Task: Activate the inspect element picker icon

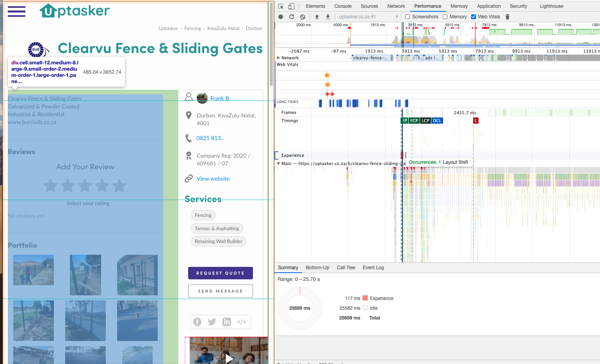Action: (x=281, y=6)
